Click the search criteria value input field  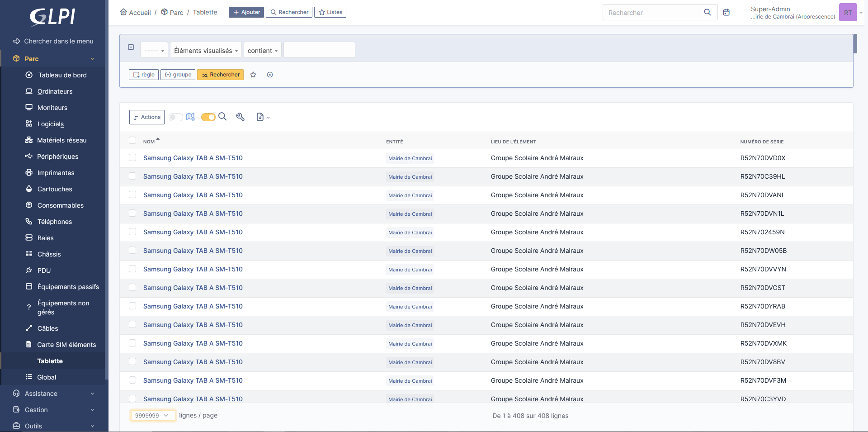tap(319, 50)
